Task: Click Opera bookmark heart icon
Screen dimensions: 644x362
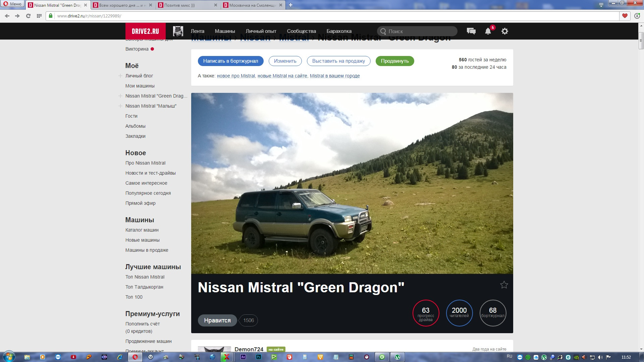Action: pos(625,16)
